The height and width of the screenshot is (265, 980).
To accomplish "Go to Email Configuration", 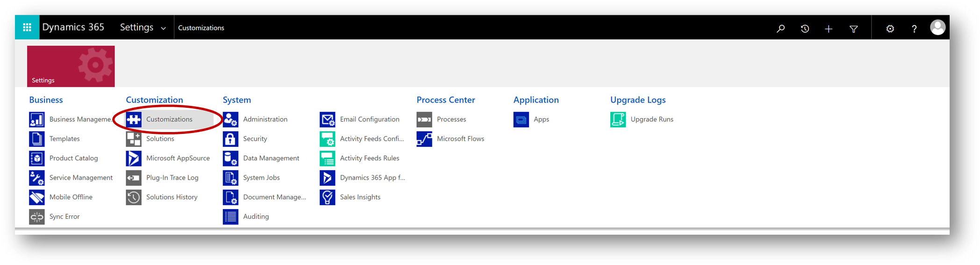I will [x=369, y=119].
